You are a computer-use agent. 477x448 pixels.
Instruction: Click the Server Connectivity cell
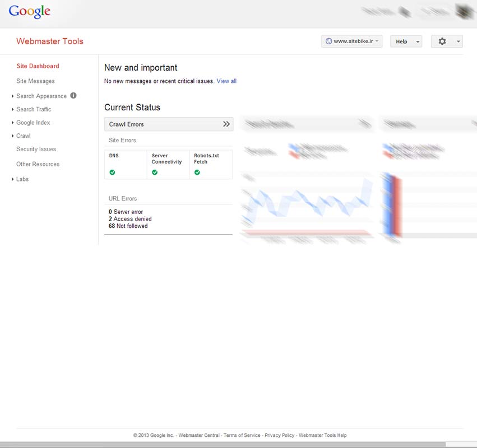pyautogui.click(x=168, y=165)
